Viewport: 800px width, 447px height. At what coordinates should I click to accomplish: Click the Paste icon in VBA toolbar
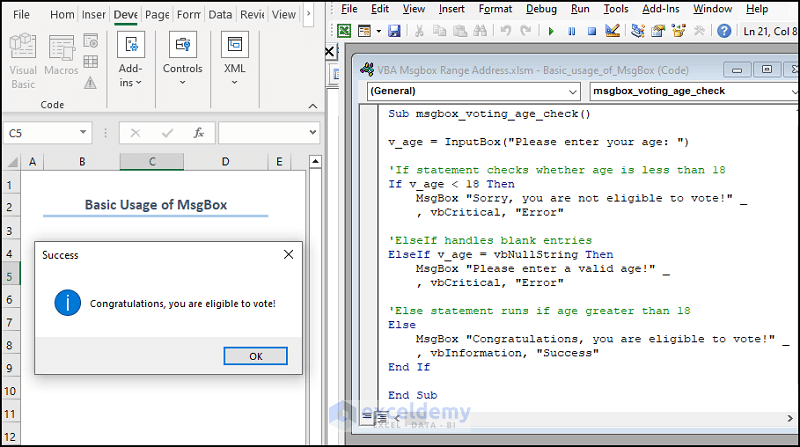[460, 31]
